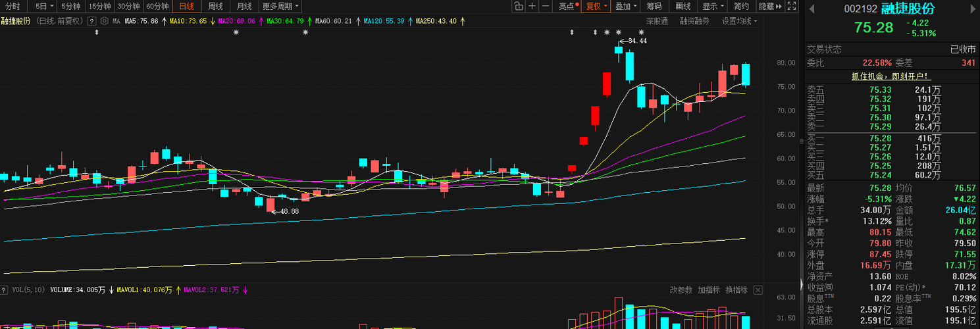Click the 买一 price 75.28
Viewport: 980px width, 329px height.
click(880, 138)
